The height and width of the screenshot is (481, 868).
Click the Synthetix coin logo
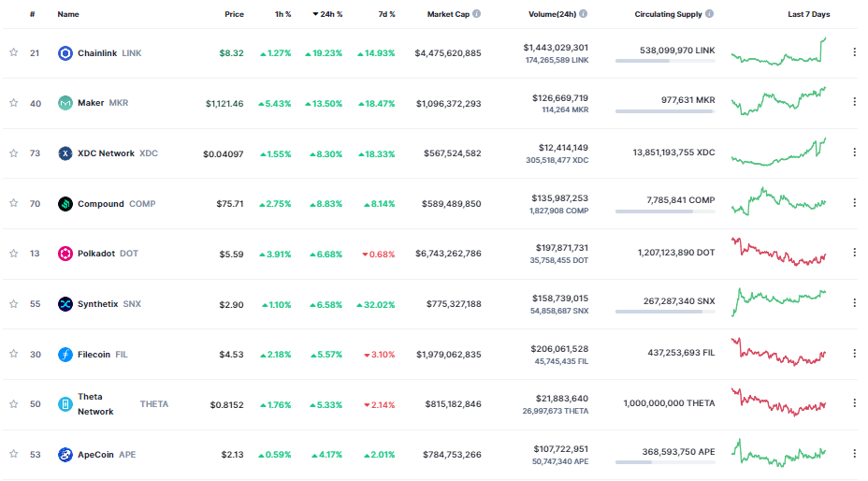pos(65,304)
